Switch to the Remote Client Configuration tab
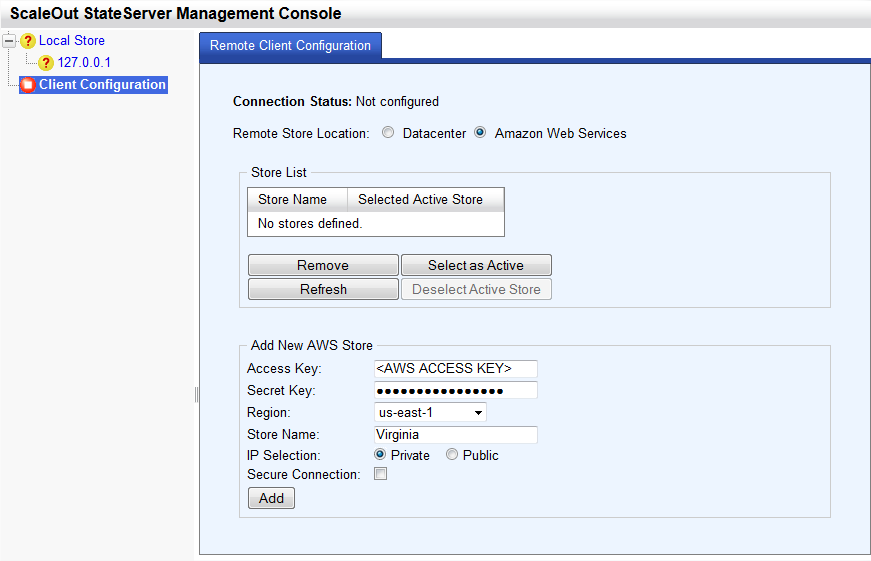The width and height of the screenshot is (871, 561). pyautogui.click(x=290, y=46)
